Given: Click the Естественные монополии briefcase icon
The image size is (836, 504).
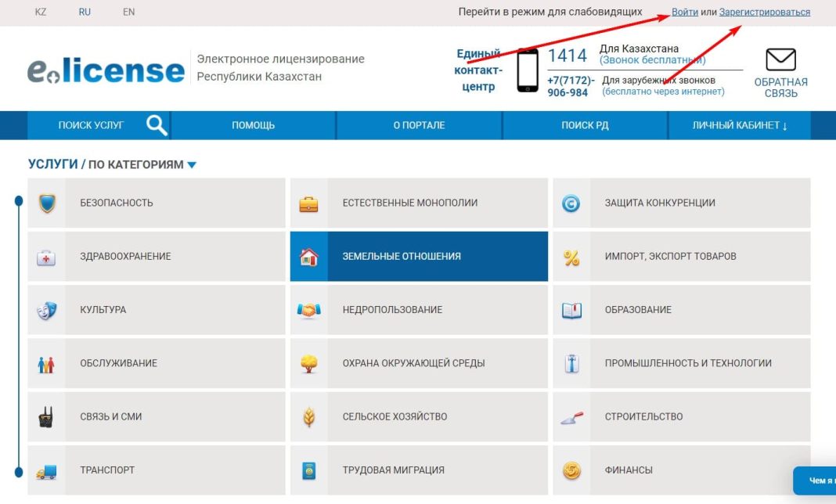Looking at the screenshot, I should [x=308, y=202].
